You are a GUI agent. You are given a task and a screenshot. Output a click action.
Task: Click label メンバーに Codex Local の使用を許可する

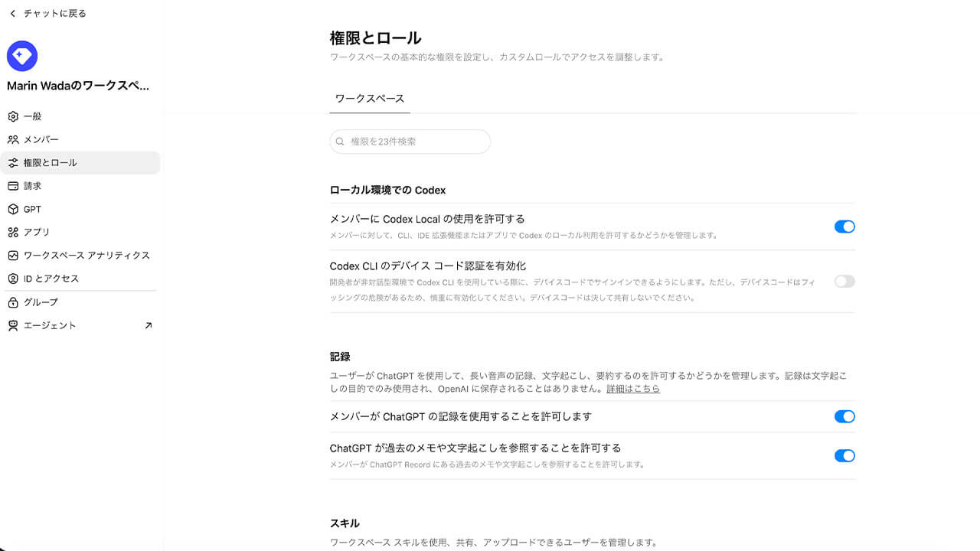pyautogui.click(x=427, y=219)
